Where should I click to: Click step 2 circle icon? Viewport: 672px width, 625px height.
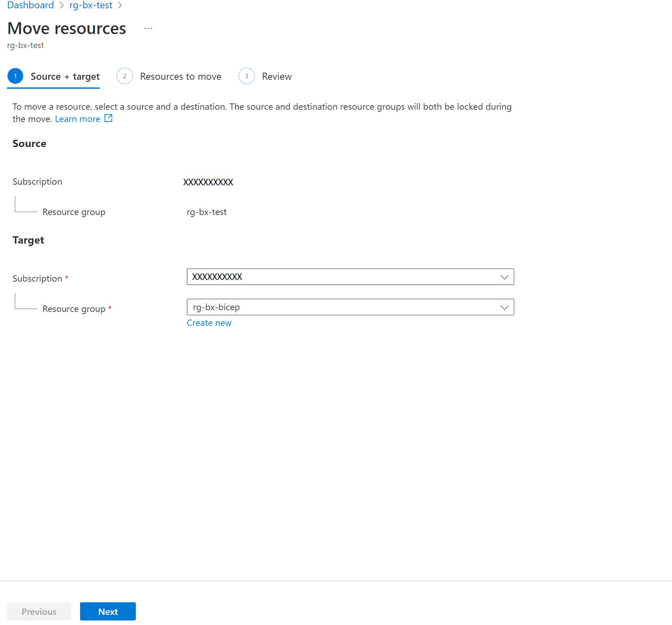pos(124,76)
